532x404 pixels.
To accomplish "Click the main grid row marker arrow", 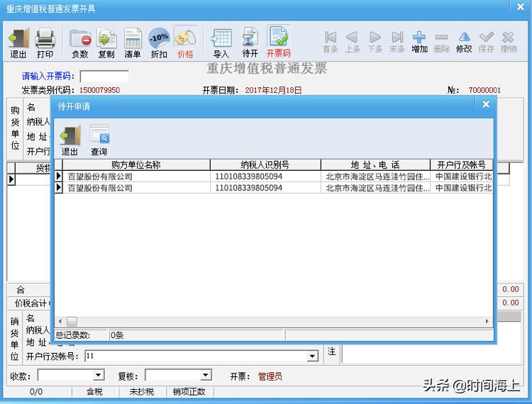I will click(11, 179).
